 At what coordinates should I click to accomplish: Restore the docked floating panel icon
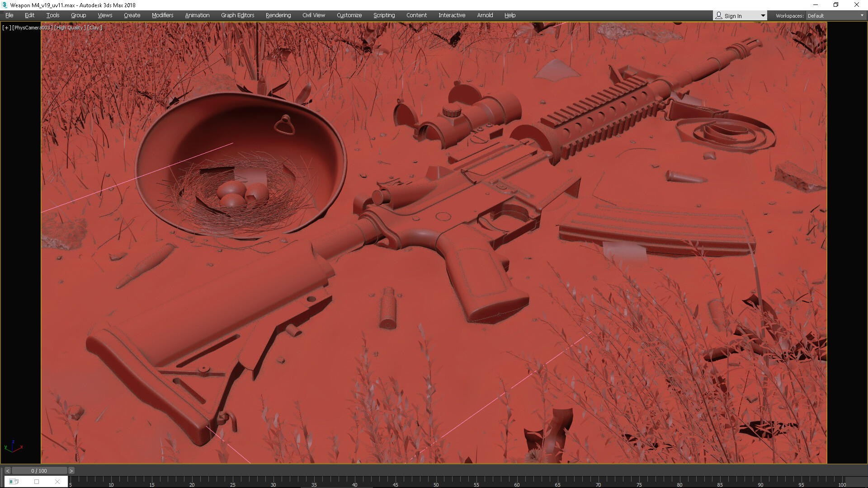(14, 482)
